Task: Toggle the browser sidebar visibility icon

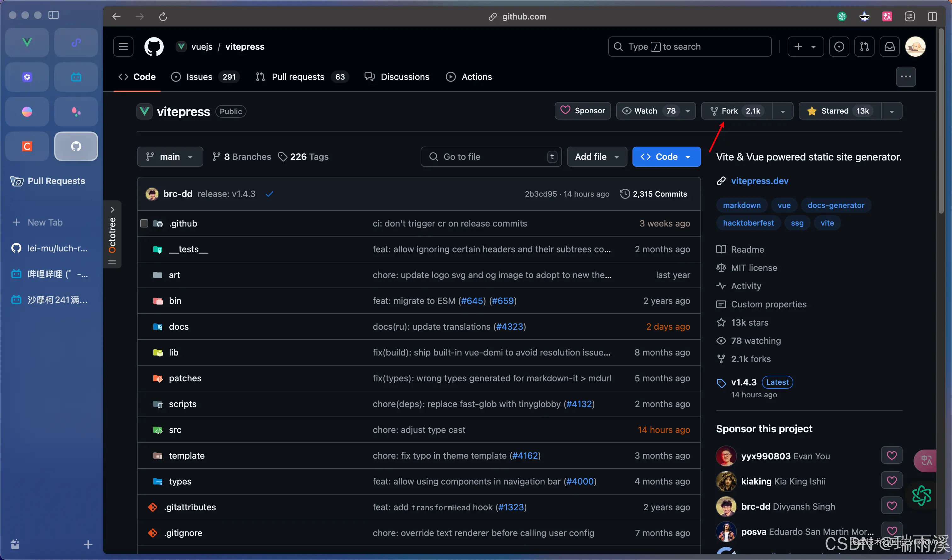Action: pos(53,15)
